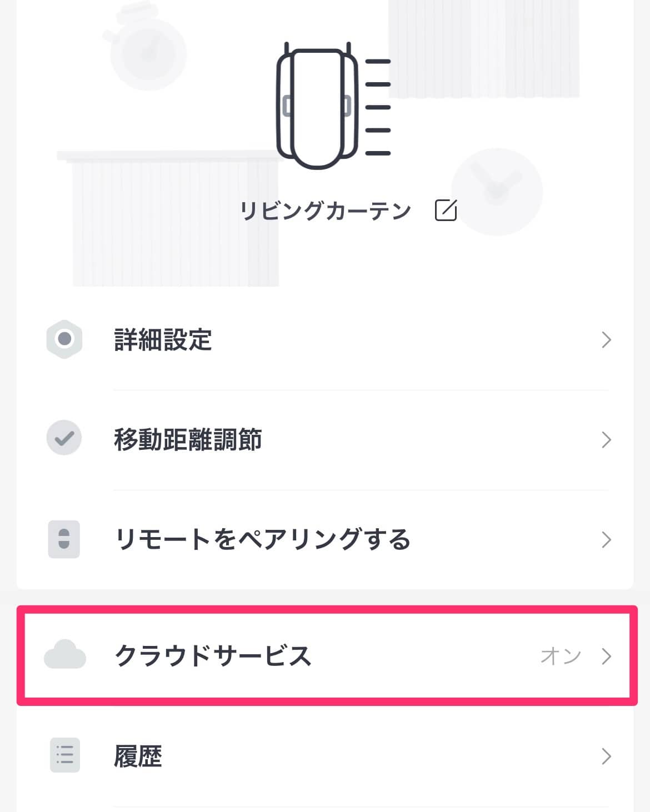Open the 履歴 history entry
The height and width of the screenshot is (812, 650).
[x=325, y=756]
